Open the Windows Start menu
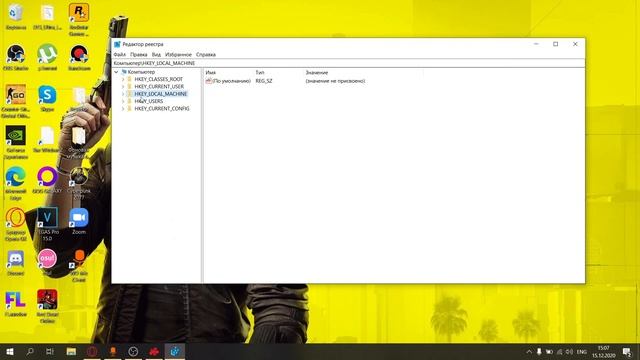The height and width of the screenshot is (360, 640). pos(10,351)
